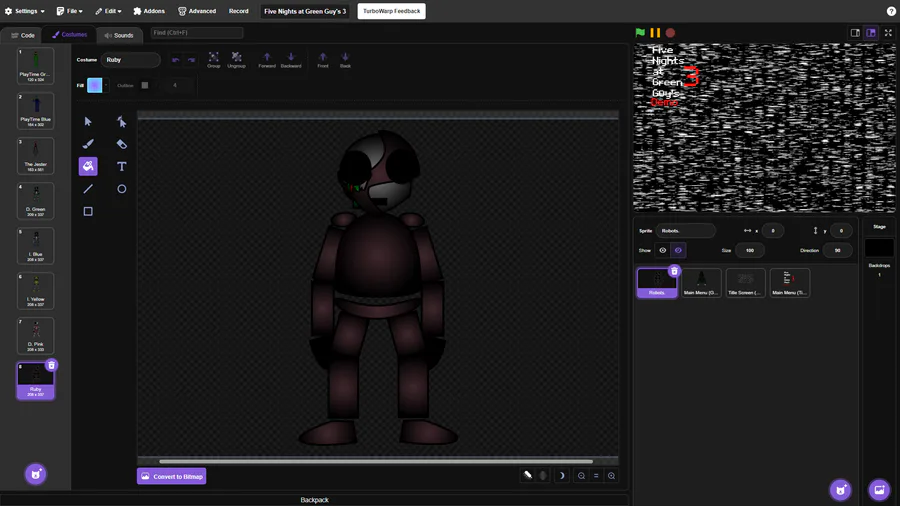Reset canvas zoom with the equals icon

coord(596,476)
